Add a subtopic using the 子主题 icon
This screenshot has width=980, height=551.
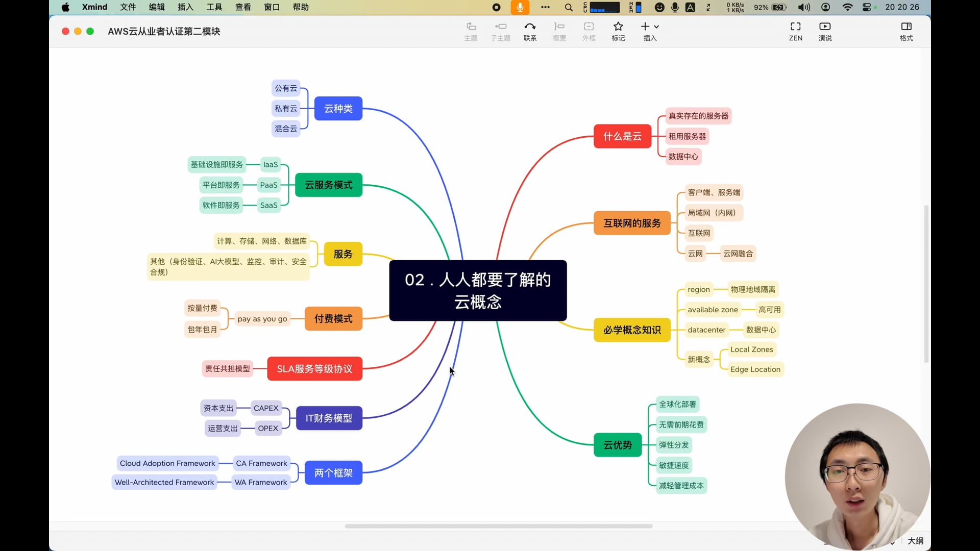pos(500,31)
